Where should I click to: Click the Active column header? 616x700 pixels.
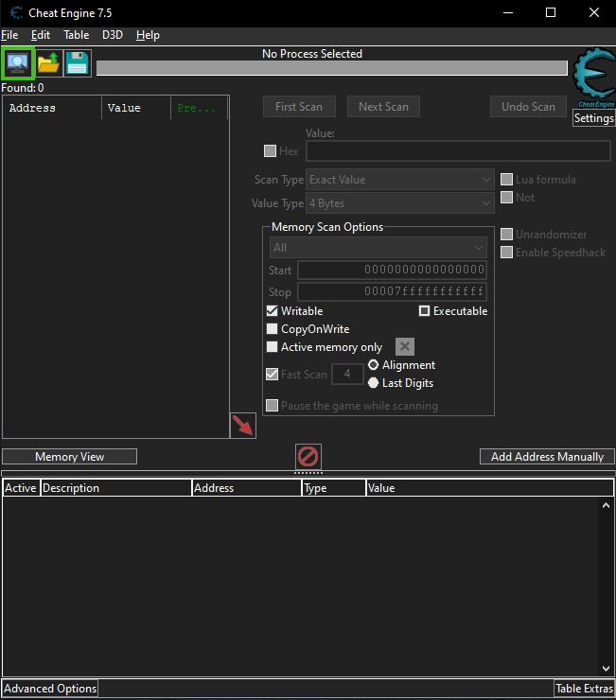[x=21, y=488]
